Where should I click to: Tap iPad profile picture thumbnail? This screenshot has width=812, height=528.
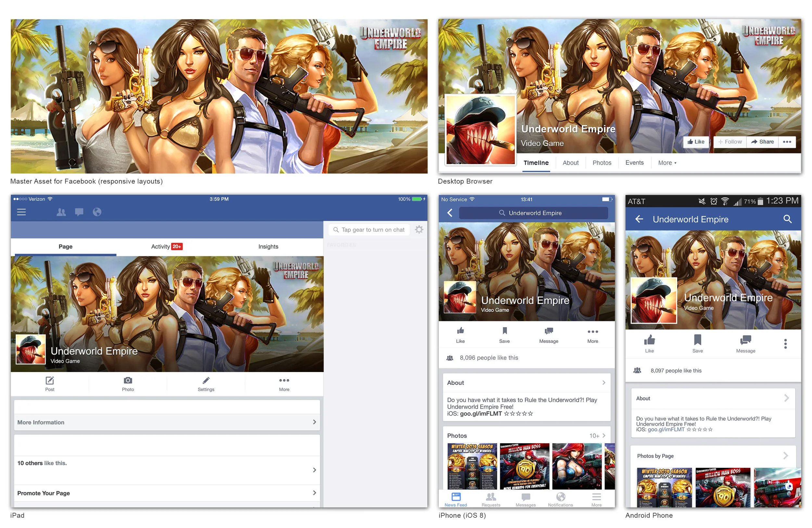click(x=31, y=350)
